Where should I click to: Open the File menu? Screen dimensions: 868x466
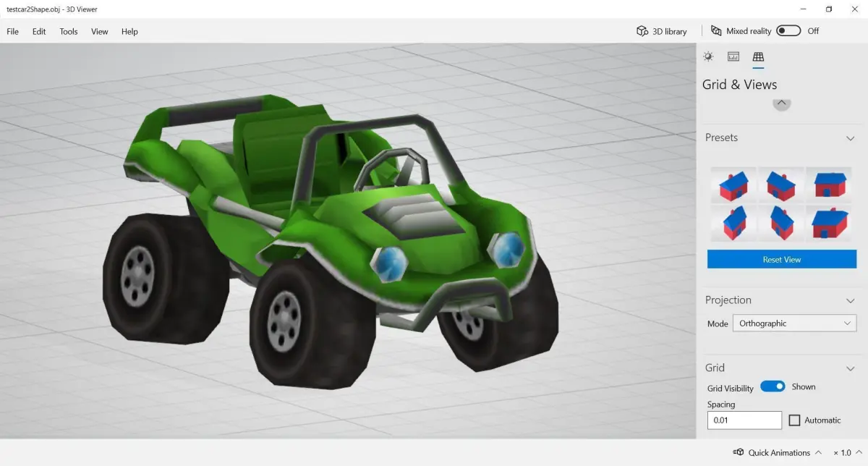point(13,32)
